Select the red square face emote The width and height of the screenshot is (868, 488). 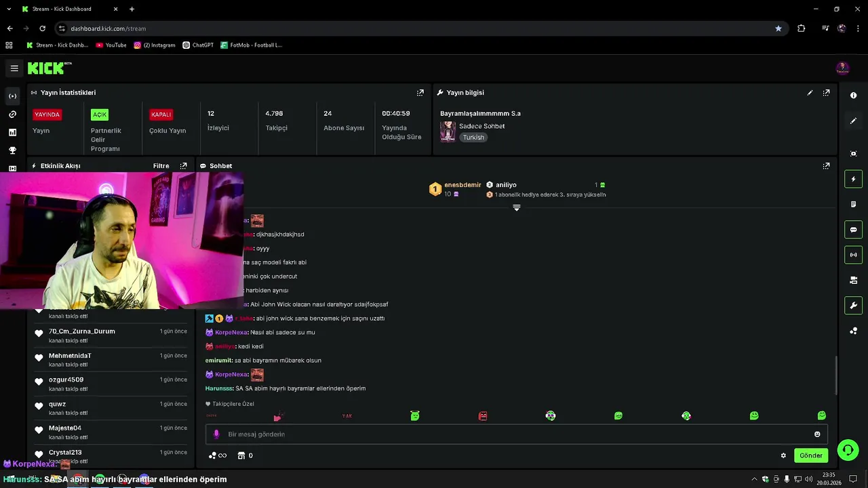tap(483, 415)
